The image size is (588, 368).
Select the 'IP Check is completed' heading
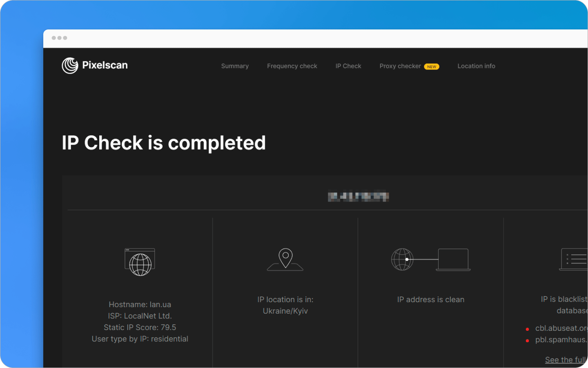point(164,143)
